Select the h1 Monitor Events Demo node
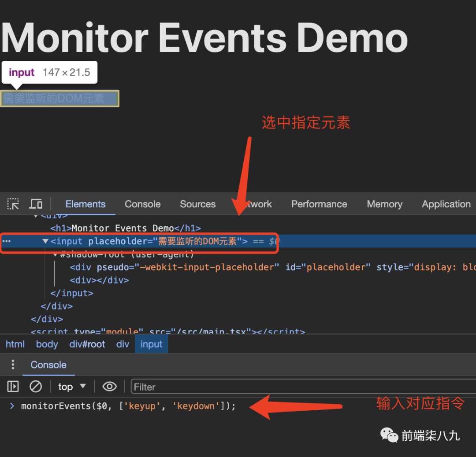The width and height of the screenshot is (476, 457). click(125, 228)
